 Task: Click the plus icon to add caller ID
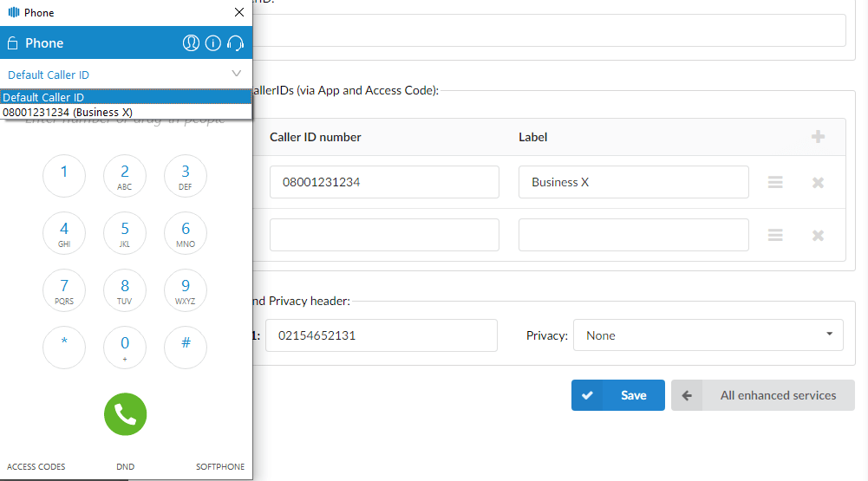click(x=818, y=137)
